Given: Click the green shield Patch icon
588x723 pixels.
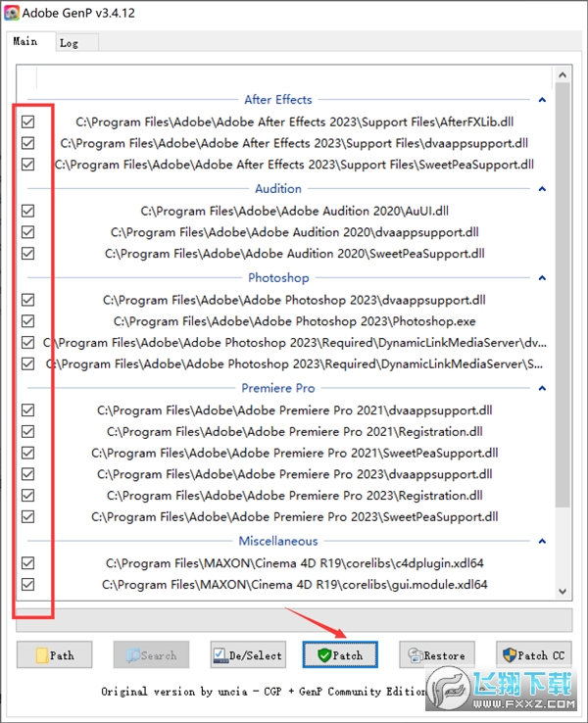Looking at the screenshot, I should [x=324, y=654].
